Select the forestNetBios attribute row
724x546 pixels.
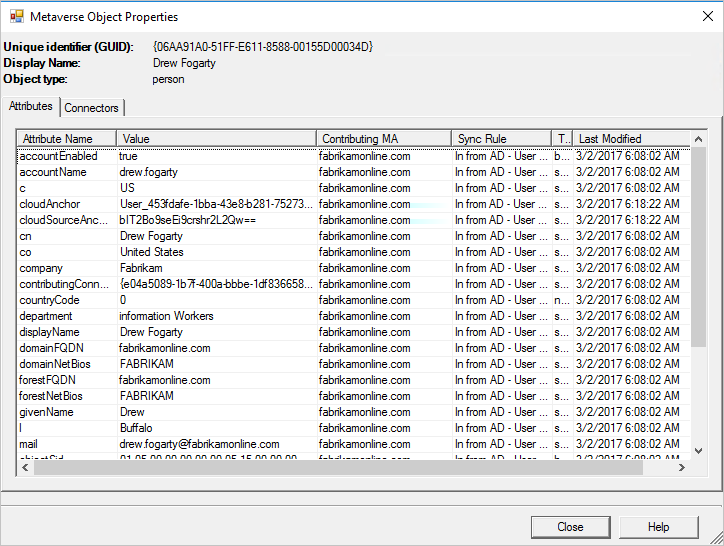tap(354, 396)
